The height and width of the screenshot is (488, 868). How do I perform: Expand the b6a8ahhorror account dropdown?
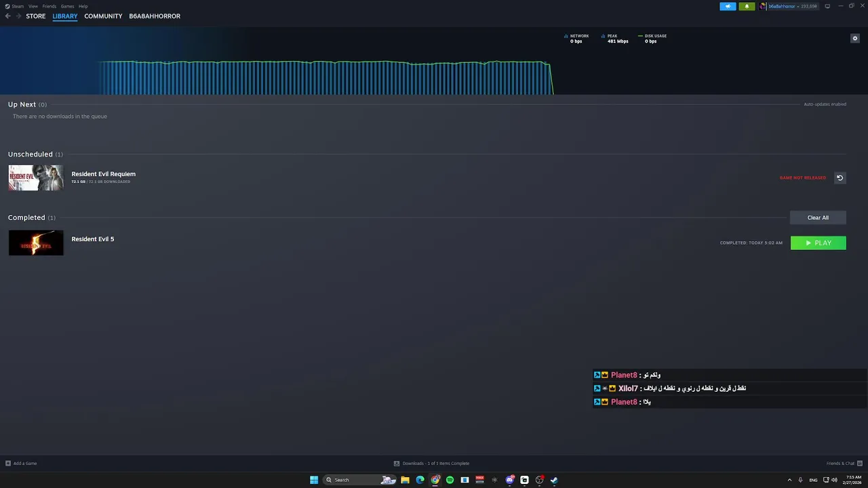pyautogui.click(x=793, y=6)
